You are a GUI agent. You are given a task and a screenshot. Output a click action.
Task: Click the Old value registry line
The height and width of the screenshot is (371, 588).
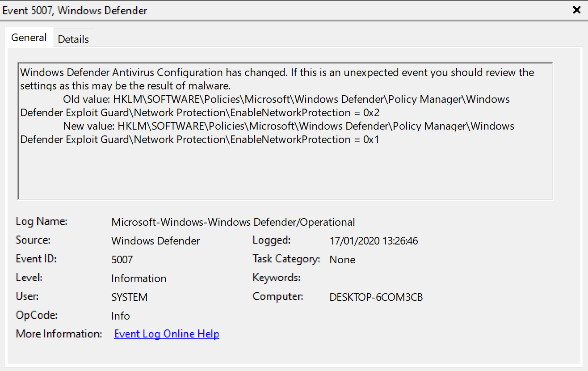pos(286,99)
